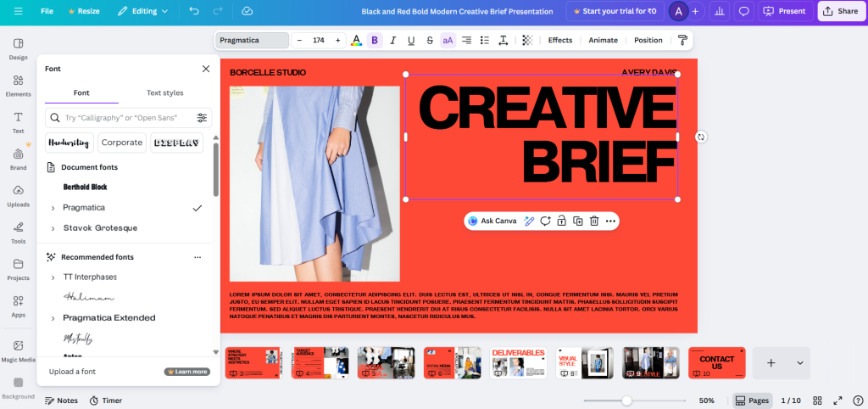Undo the last action
868x409 pixels.
194,11
